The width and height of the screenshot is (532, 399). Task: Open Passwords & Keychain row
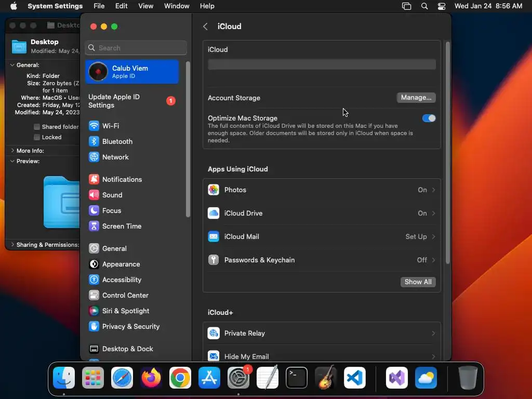(322, 260)
